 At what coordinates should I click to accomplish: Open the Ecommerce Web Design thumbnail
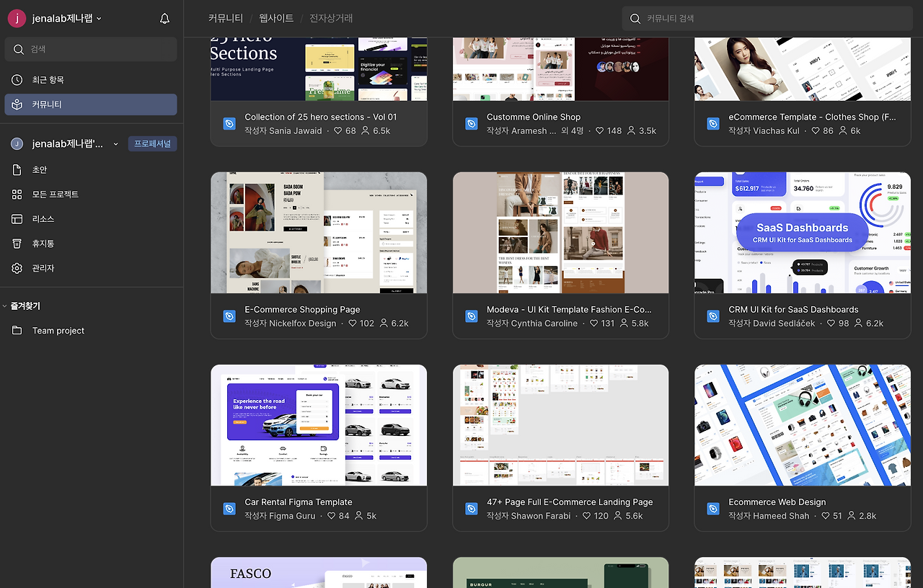pyautogui.click(x=803, y=425)
